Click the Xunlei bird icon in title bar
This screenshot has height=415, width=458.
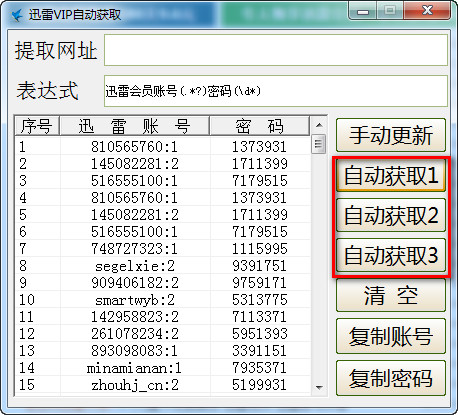point(17,15)
